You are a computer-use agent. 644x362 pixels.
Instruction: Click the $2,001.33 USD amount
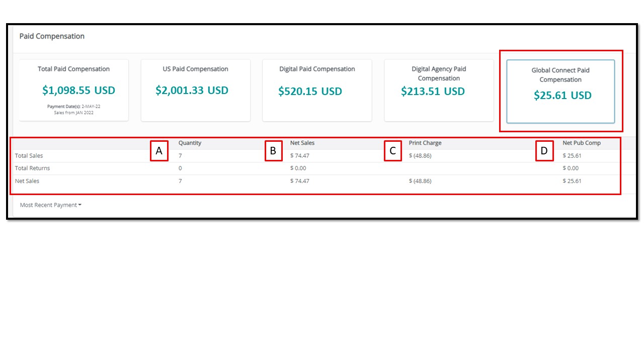pos(192,90)
